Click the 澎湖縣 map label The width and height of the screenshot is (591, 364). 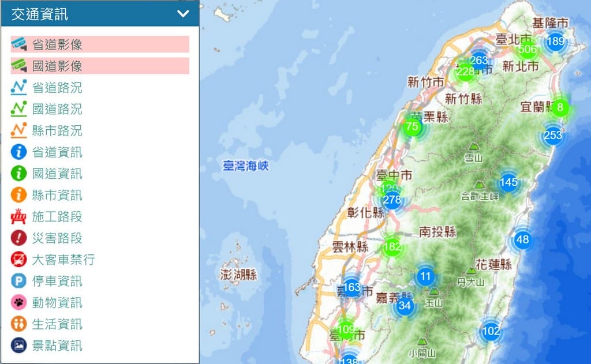point(238,275)
